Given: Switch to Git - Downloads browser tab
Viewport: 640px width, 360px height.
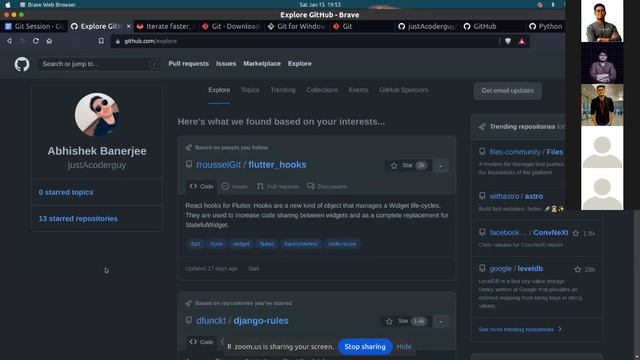Looking at the screenshot, I should (x=231, y=26).
